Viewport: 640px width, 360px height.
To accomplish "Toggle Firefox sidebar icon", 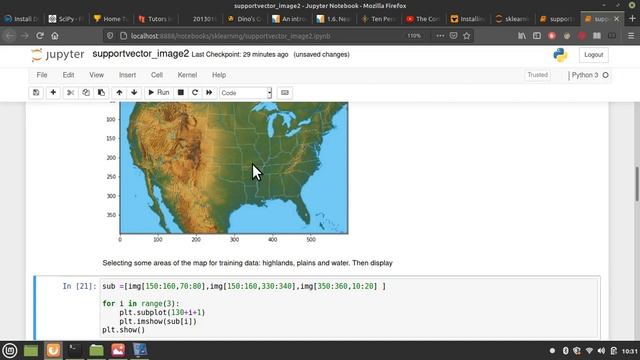I will pyautogui.click(x=537, y=36).
